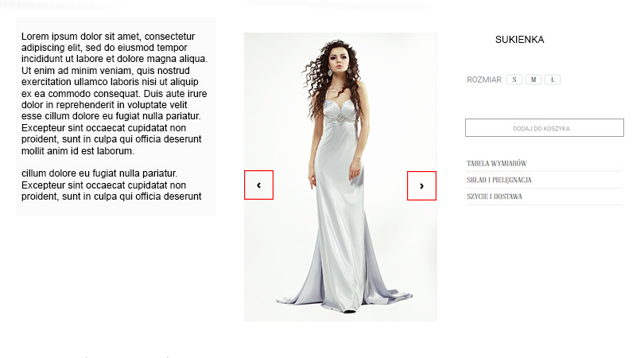
Task: Click the second paragraph starting with cillum
Action: (x=112, y=185)
